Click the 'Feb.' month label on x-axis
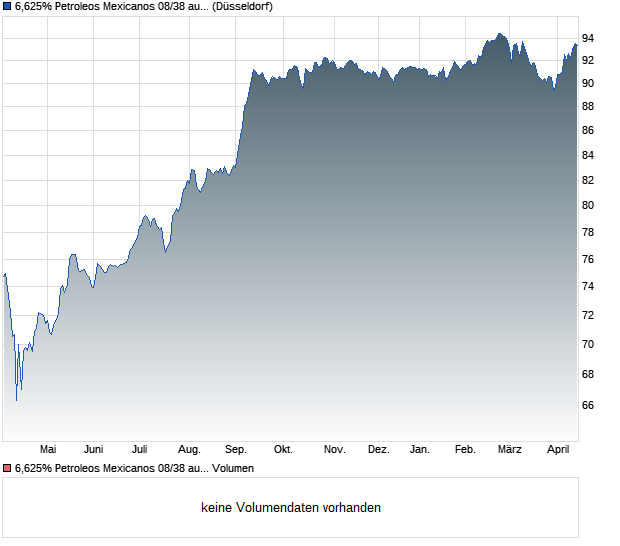The height and width of the screenshot is (546, 620). click(465, 450)
